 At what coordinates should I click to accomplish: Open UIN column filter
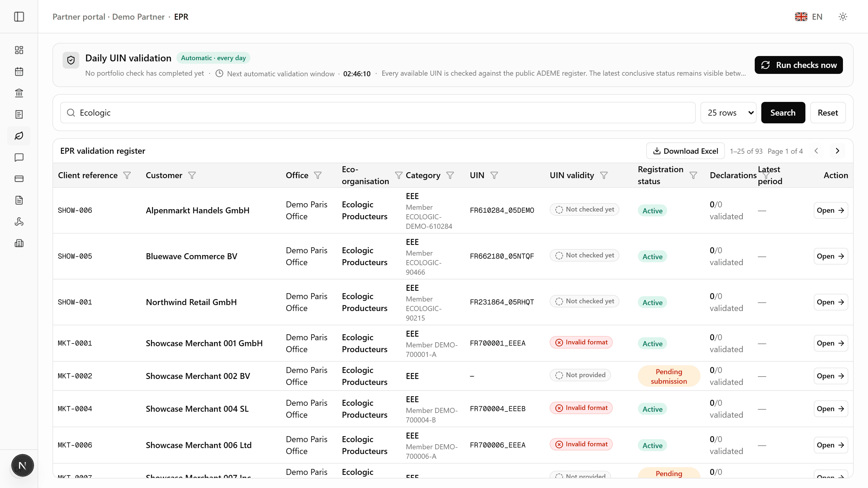(494, 175)
